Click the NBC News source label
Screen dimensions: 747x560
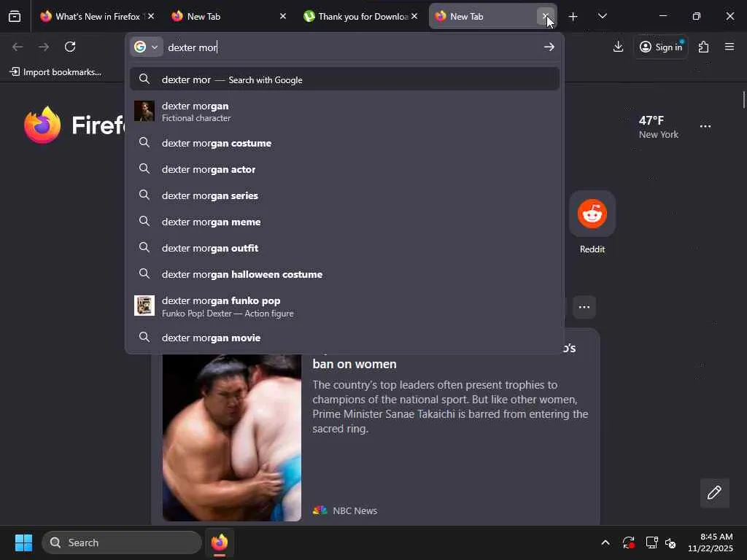click(355, 511)
